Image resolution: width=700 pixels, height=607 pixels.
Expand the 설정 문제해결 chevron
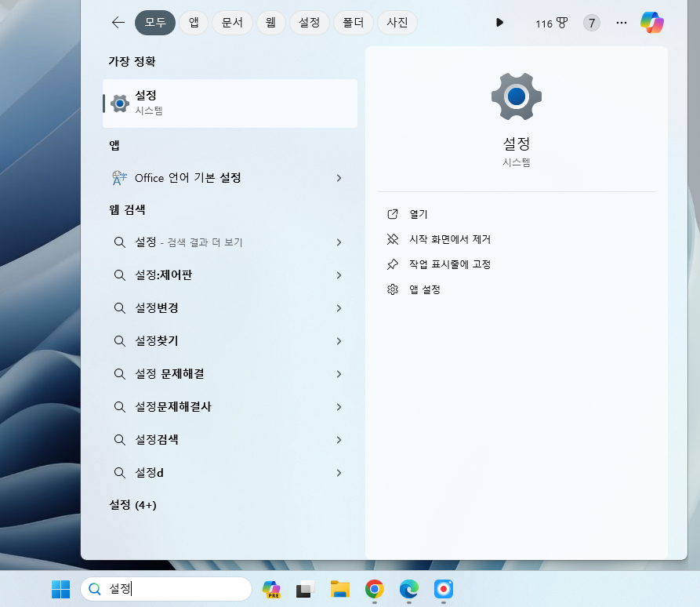click(x=339, y=374)
